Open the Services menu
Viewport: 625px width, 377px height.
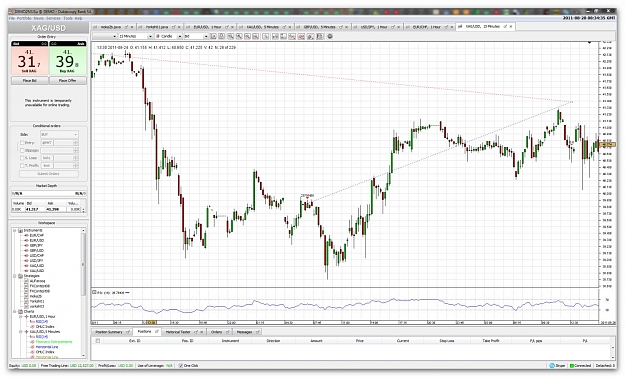pos(53,18)
